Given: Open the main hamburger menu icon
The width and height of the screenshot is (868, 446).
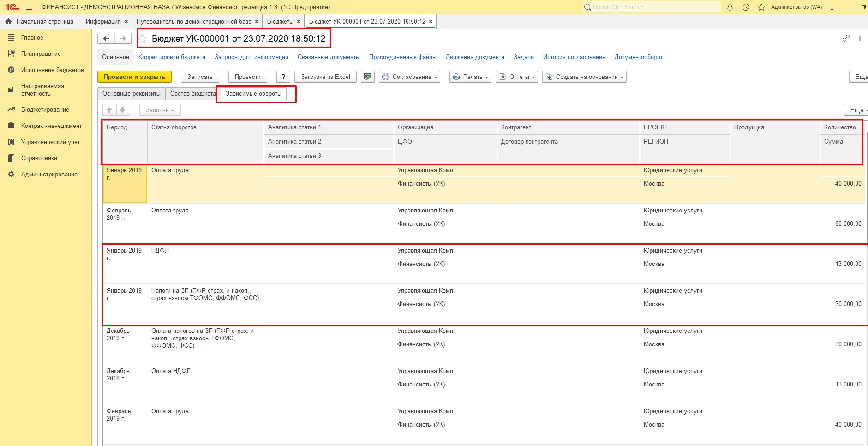Looking at the screenshot, I should pos(29,7).
